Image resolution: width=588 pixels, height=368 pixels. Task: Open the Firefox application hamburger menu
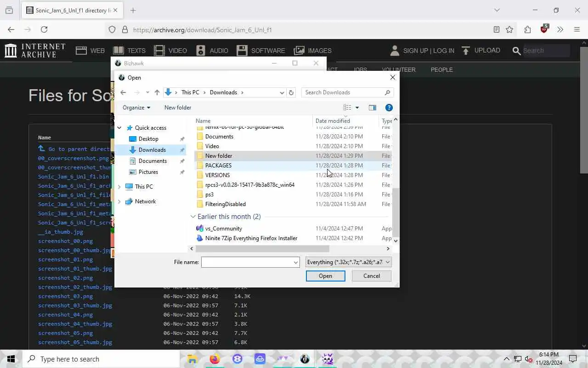click(x=577, y=29)
